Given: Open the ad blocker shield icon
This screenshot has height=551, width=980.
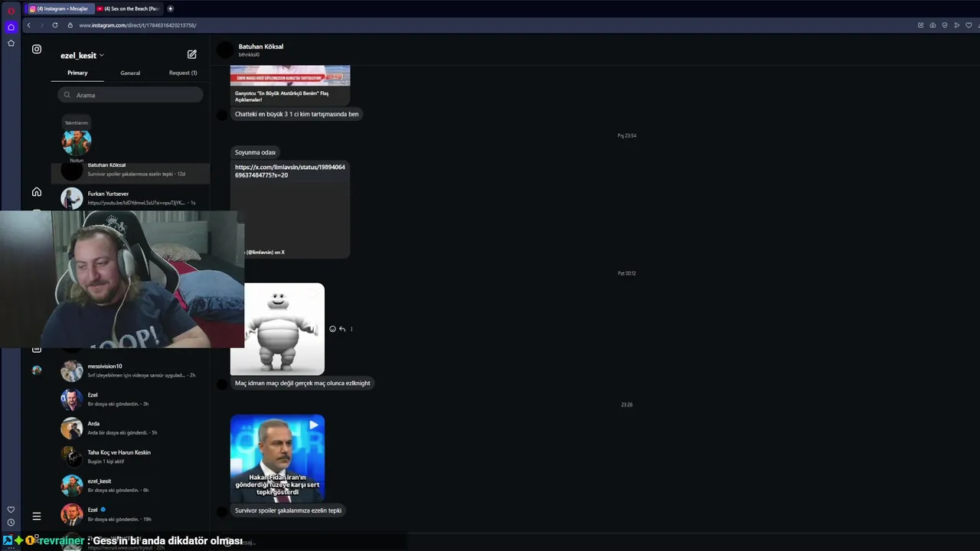Looking at the screenshot, I should [945, 25].
